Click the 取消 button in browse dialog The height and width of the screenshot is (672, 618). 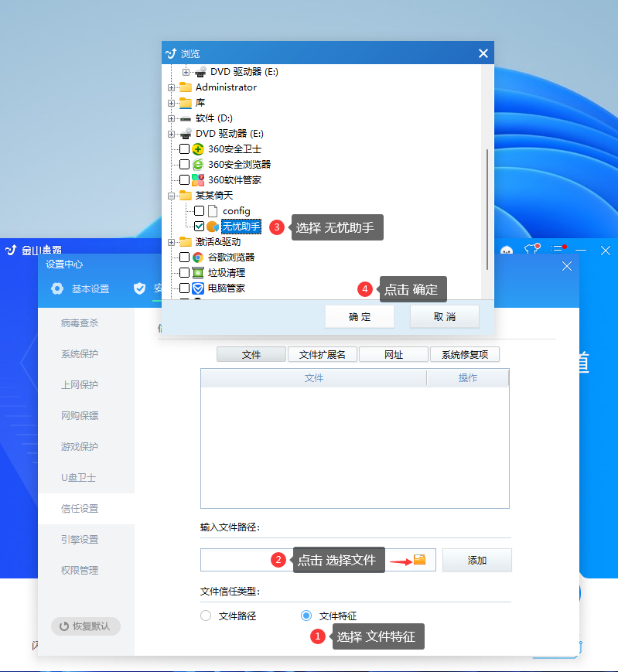pyautogui.click(x=445, y=317)
